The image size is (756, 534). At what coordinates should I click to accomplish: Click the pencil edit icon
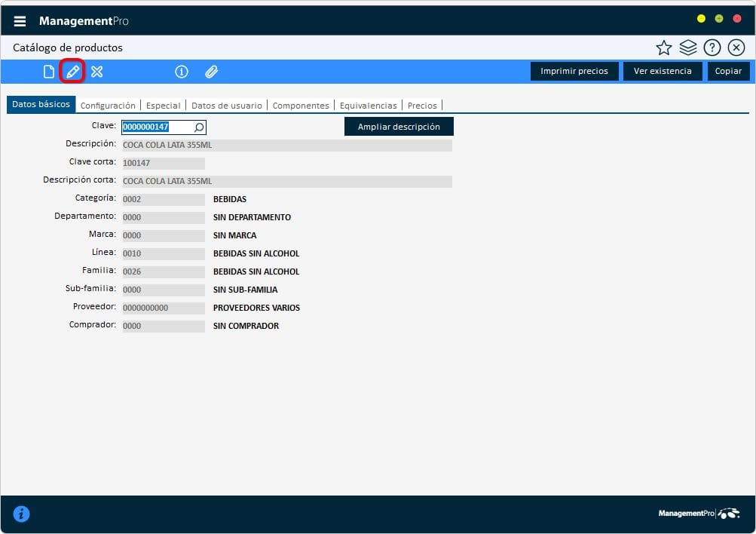click(72, 72)
